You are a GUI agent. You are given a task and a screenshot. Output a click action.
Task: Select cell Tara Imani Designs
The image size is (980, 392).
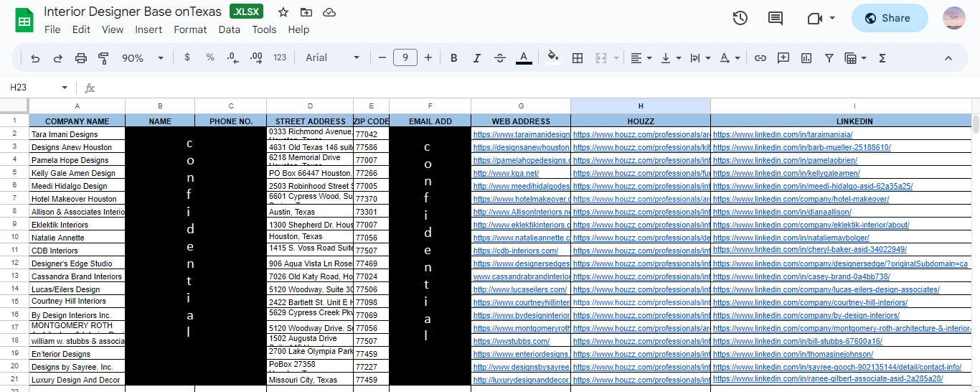[x=77, y=134]
